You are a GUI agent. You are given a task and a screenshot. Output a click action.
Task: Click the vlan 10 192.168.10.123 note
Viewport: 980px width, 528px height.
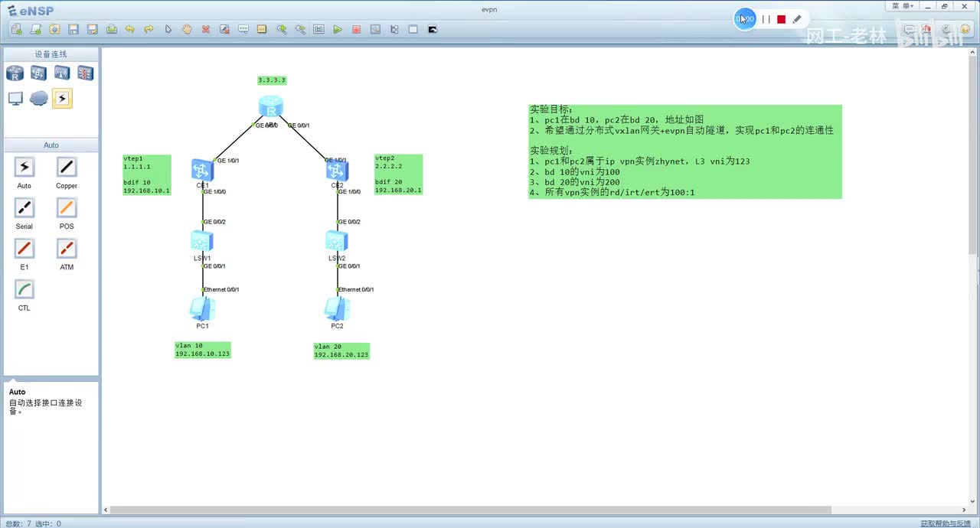point(202,350)
